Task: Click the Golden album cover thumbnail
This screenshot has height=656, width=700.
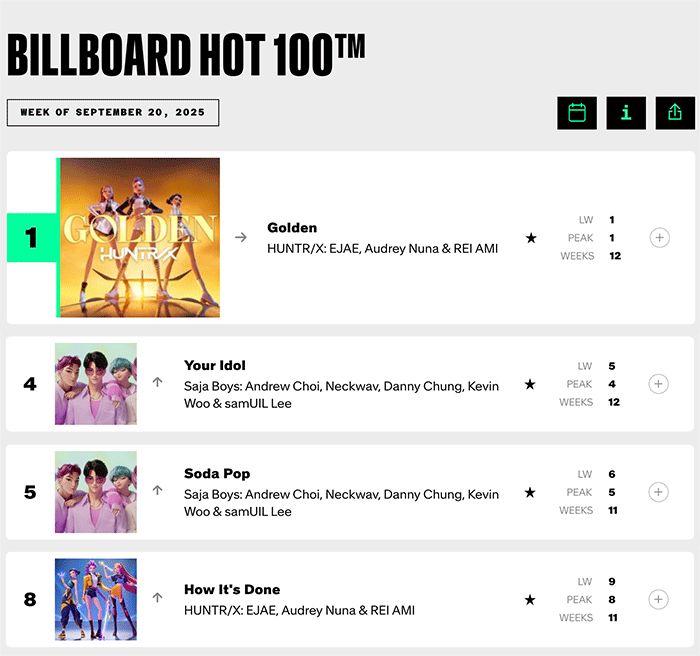Action: (x=140, y=238)
